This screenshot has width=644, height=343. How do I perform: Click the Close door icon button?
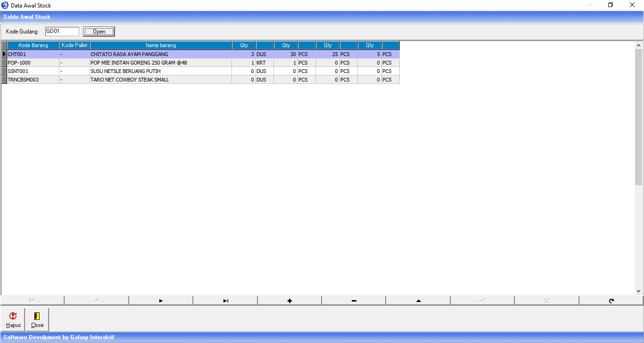(x=37, y=319)
